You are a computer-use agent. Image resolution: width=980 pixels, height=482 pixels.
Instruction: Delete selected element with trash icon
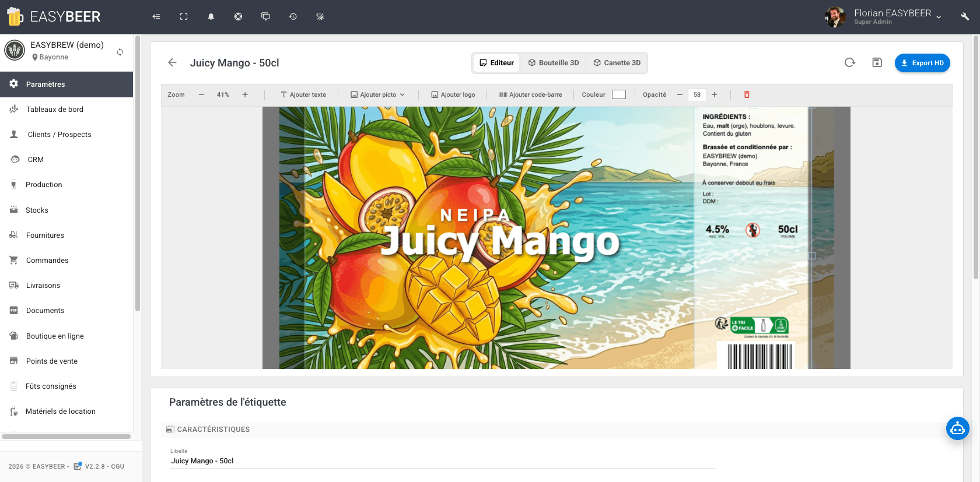[x=747, y=94]
